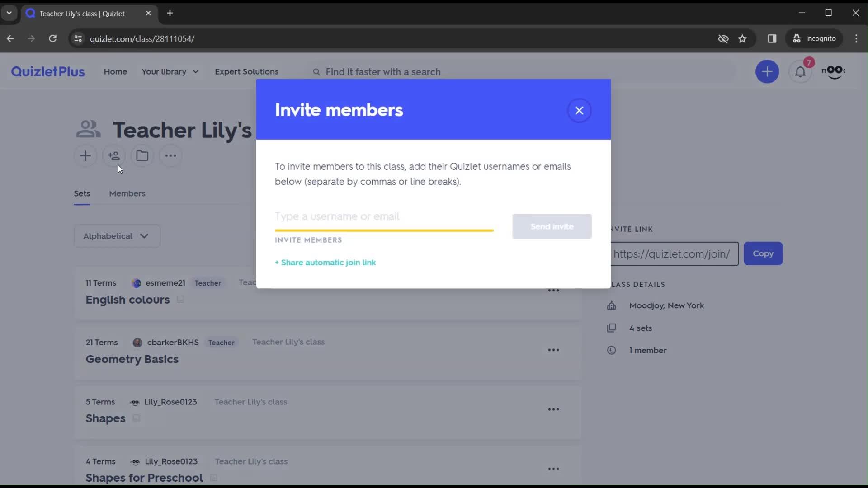Click Copy invite link button
This screenshot has height=488, width=868.
coord(763,253)
